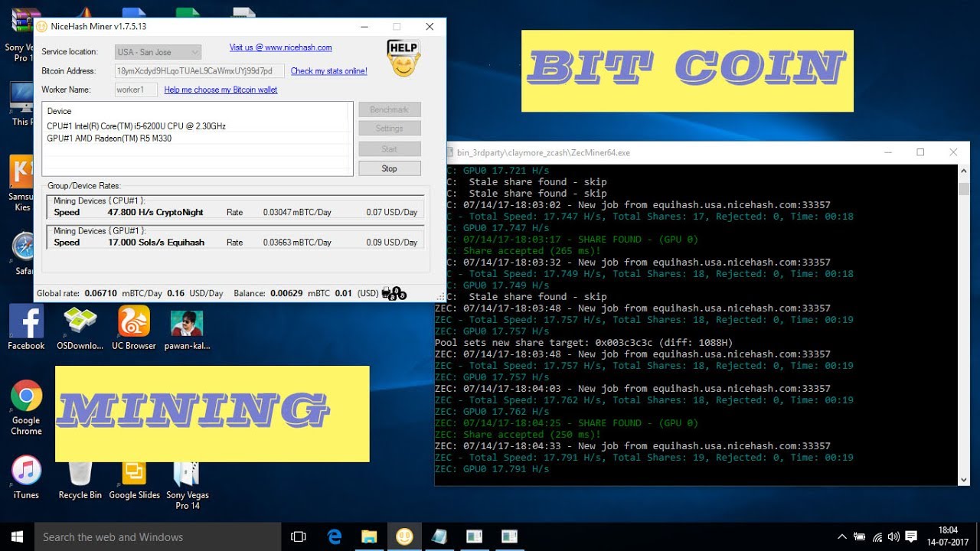
Task: Launch Microsoft Edge from the taskbar
Action: 335,536
